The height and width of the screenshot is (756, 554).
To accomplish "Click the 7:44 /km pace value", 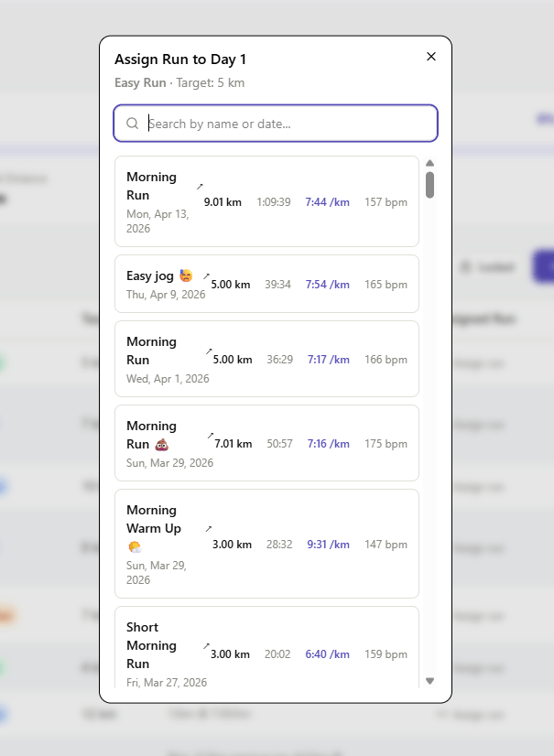I will point(327,202).
